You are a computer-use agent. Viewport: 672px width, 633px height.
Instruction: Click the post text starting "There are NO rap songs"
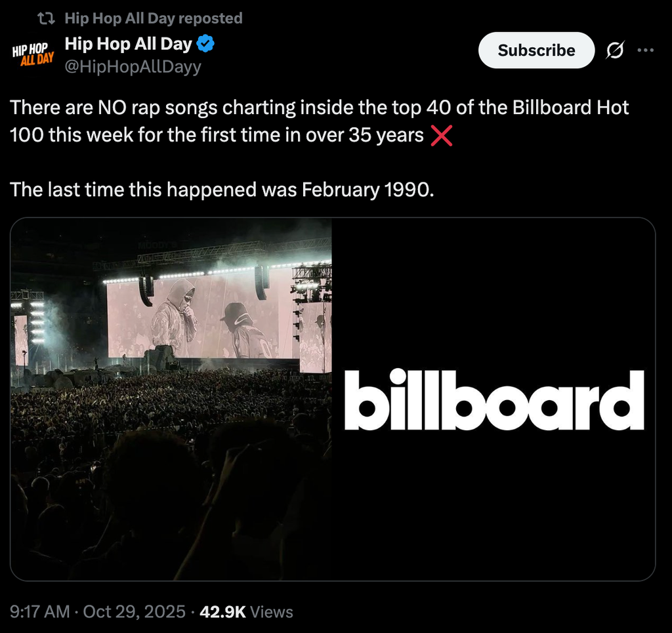pyautogui.click(x=319, y=108)
